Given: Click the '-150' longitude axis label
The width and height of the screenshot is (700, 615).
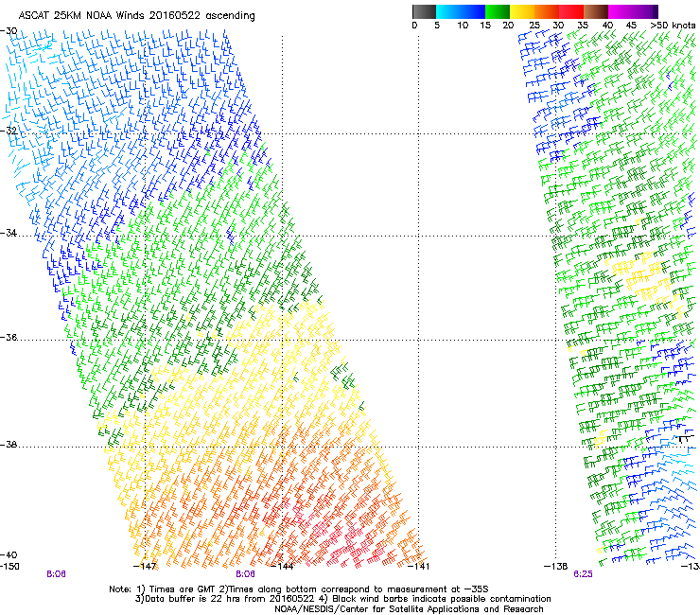Looking at the screenshot, I should [x=9, y=566].
